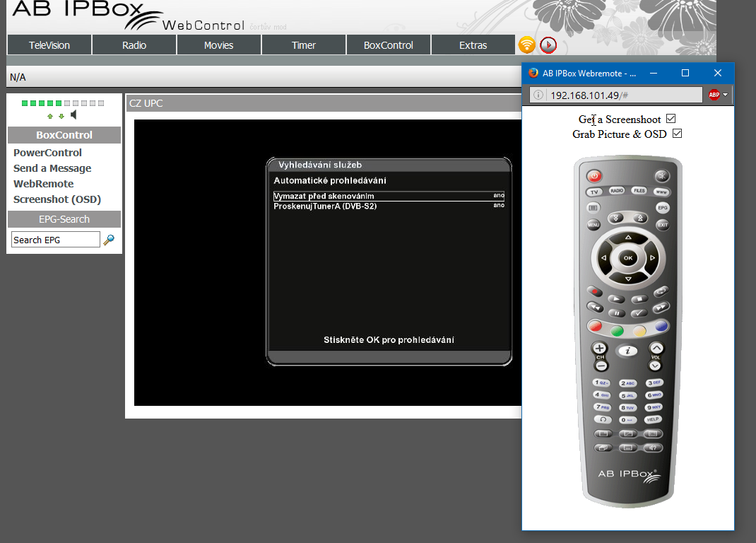Open the Timer menu tab
This screenshot has width=756, height=543.
[x=303, y=45]
